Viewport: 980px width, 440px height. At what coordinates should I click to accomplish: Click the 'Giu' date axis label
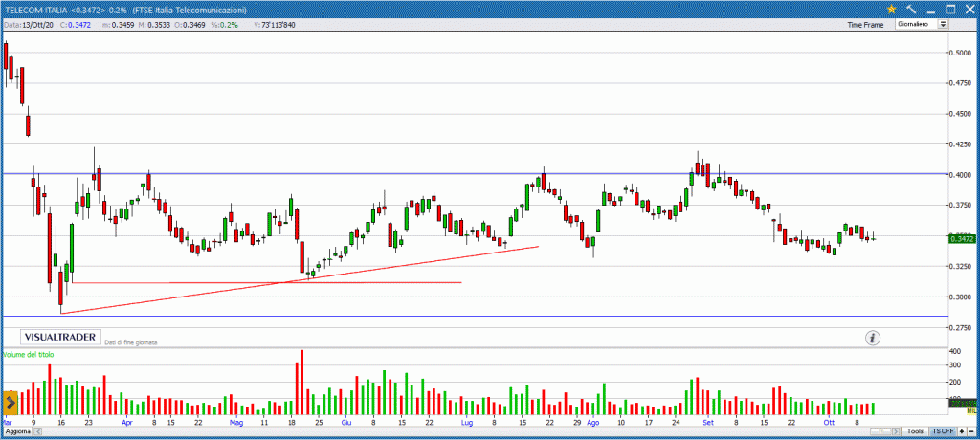coord(345,423)
